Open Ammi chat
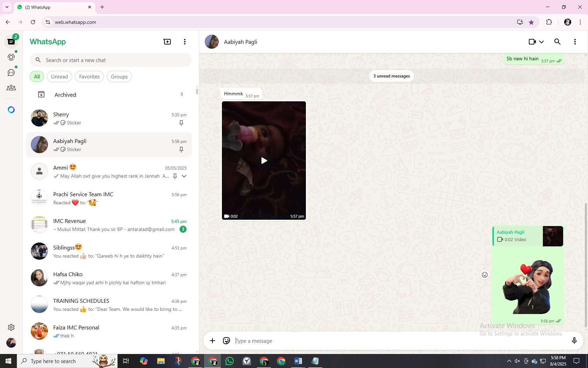 tap(109, 172)
